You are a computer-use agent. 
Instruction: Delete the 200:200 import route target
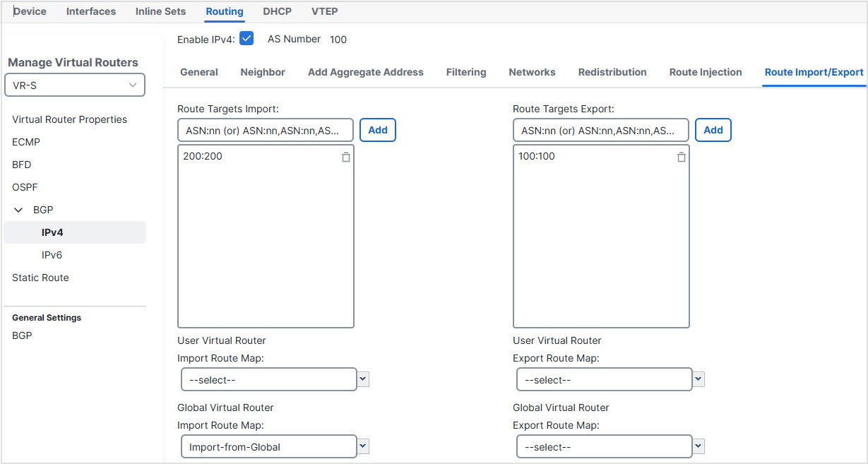[x=345, y=157]
